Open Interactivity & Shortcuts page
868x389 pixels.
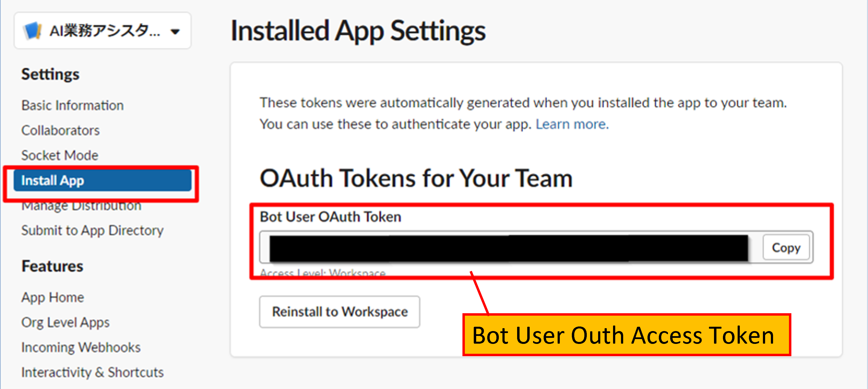point(92,372)
